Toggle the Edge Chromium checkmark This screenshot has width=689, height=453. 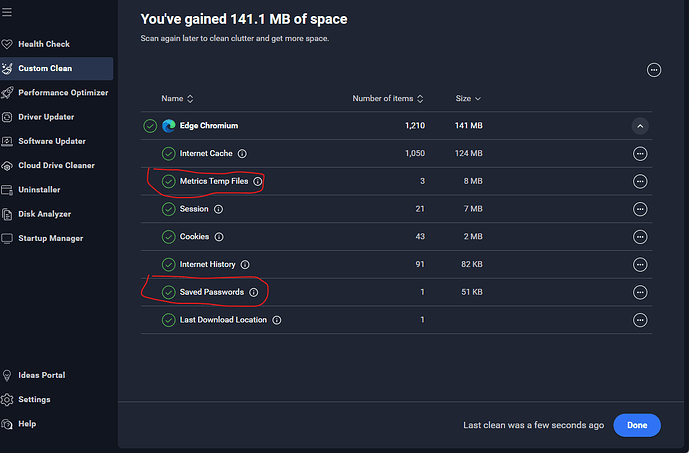(150, 126)
